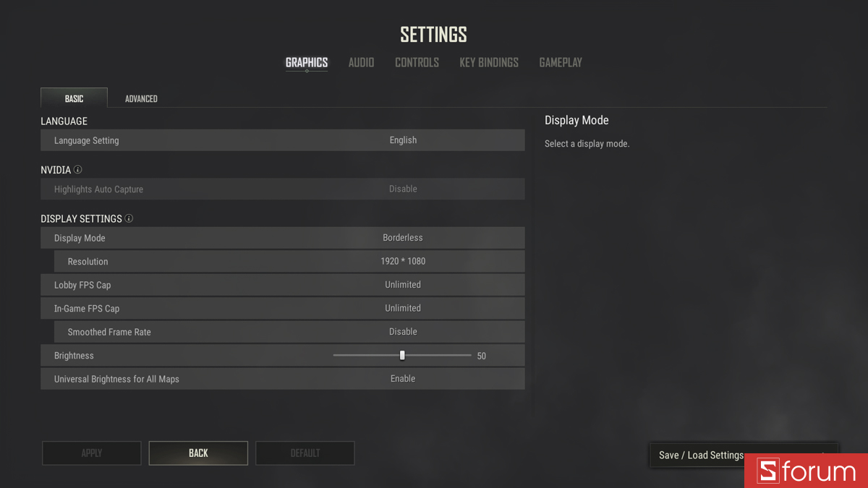Click the BACK button
This screenshot has width=868, height=488.
[198, 453]
